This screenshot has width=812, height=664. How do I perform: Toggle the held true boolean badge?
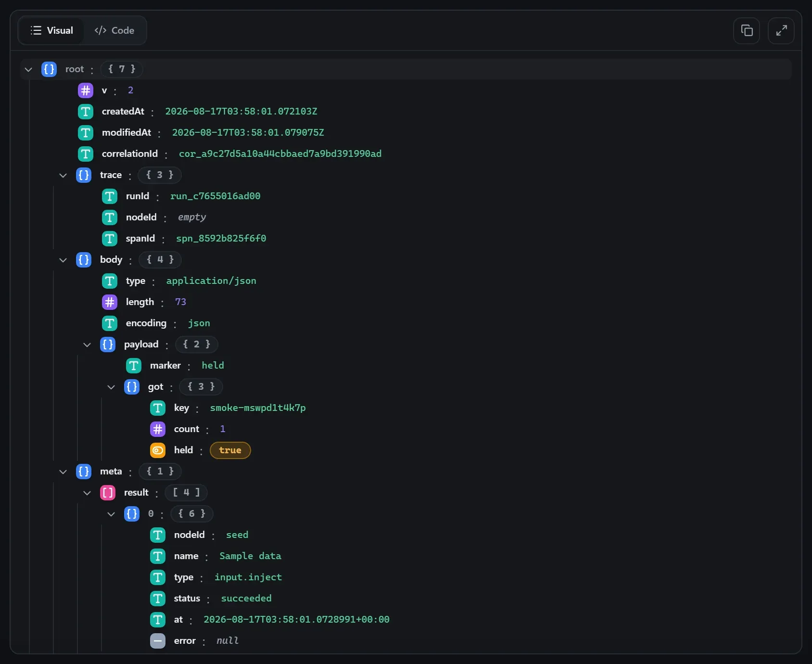click(x=230, y=450)
